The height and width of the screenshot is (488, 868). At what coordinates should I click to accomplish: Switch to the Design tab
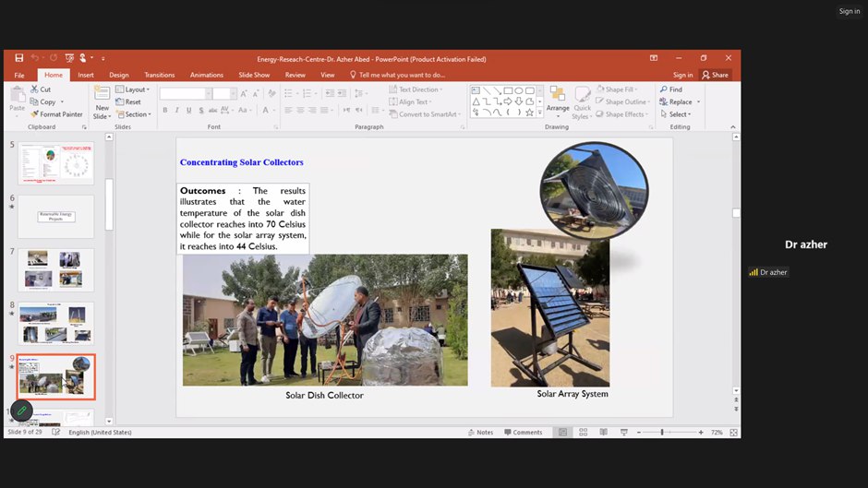119,75
